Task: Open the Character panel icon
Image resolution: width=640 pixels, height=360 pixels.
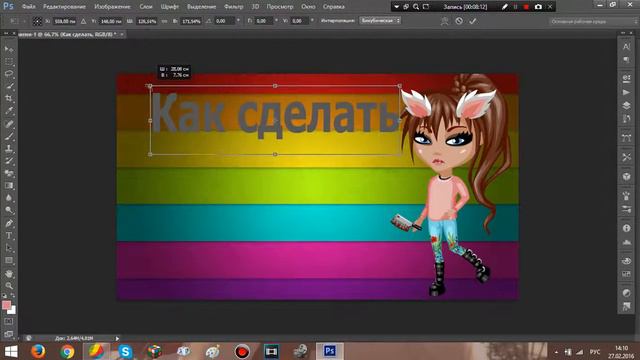Action: [x=626, y=47]
